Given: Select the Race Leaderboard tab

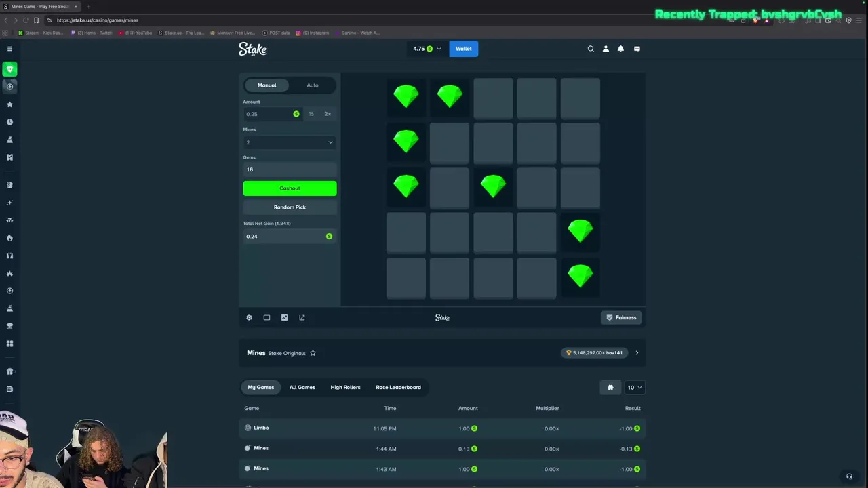Looking at the screenshot, I should pyautogui.click(x=399, y=387).
